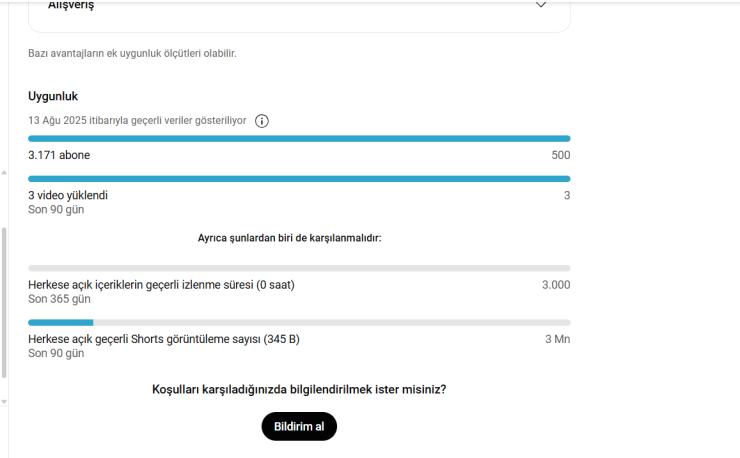Click the 3 Mn Shorts target value
This screenshot has width=740, height=458.
[557, 339]
